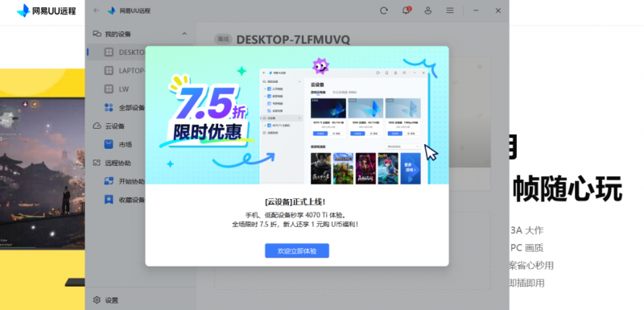Click the LW device grid icon

[x=109, y=89]
